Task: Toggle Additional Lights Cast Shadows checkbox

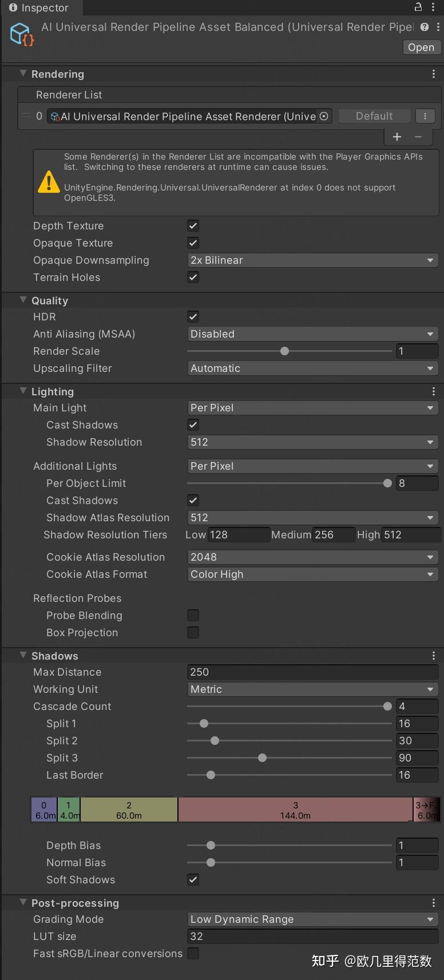Action: coord(193,501)
